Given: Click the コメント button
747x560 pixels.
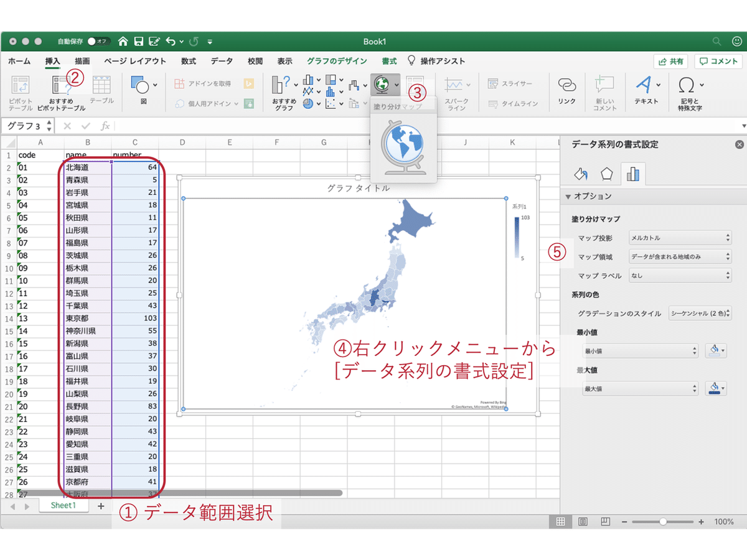Looking at the screenshot, I should pos(718,61).
